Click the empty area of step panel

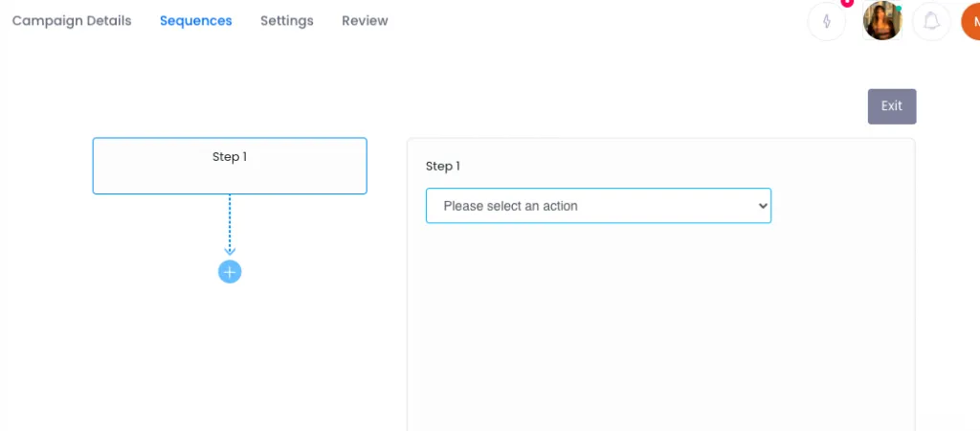pyautogui.click(x=660, y=326)
